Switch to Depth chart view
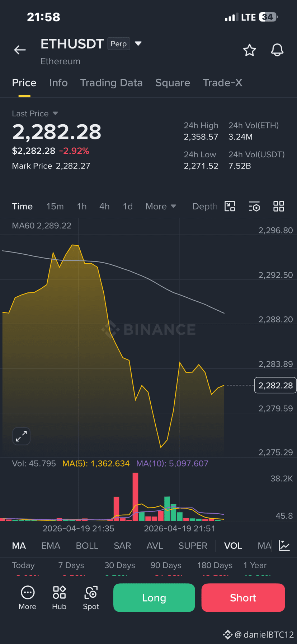The height and width of the screenshot is (644, 297). (205, 207)
